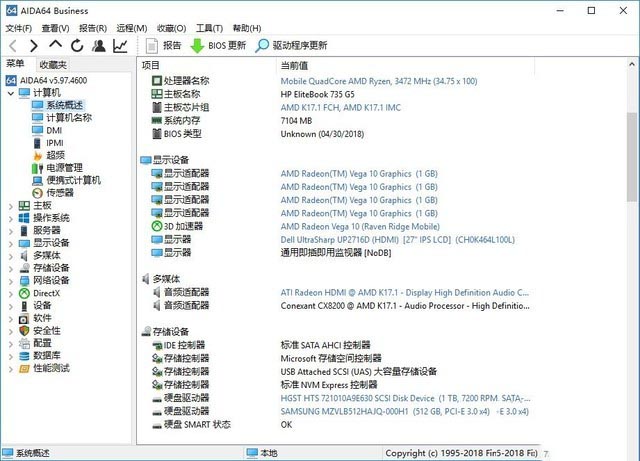640x461 pixels.
Task: Click the 安全性 shield icon in tree
Action: point(24,331)
